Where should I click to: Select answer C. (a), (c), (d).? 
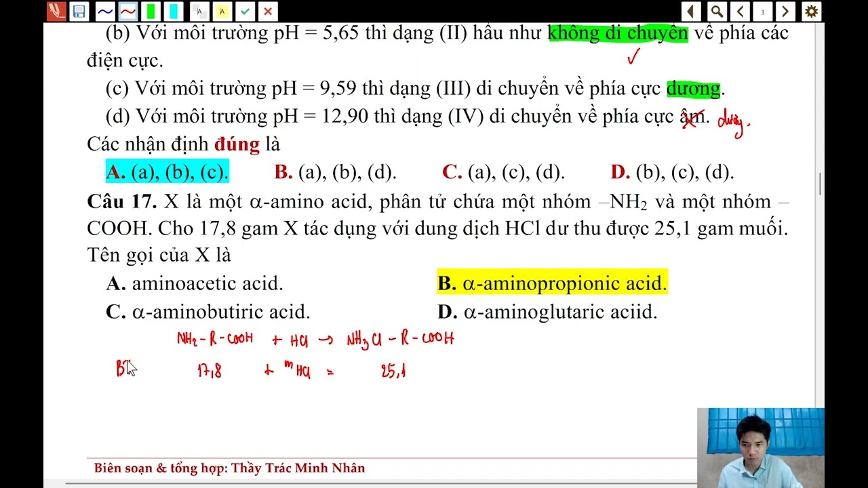pyautogui.click(x=503, y=172)
